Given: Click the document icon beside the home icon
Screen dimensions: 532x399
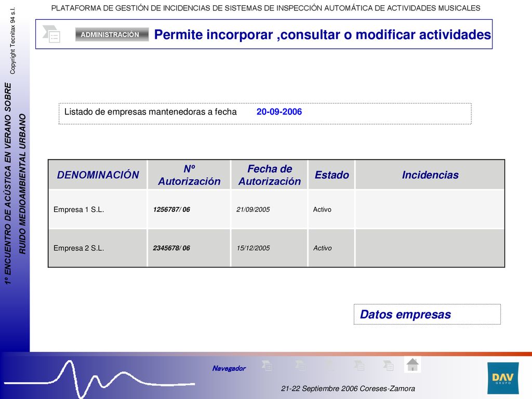Looking at the screenshot, I should 389,365.
